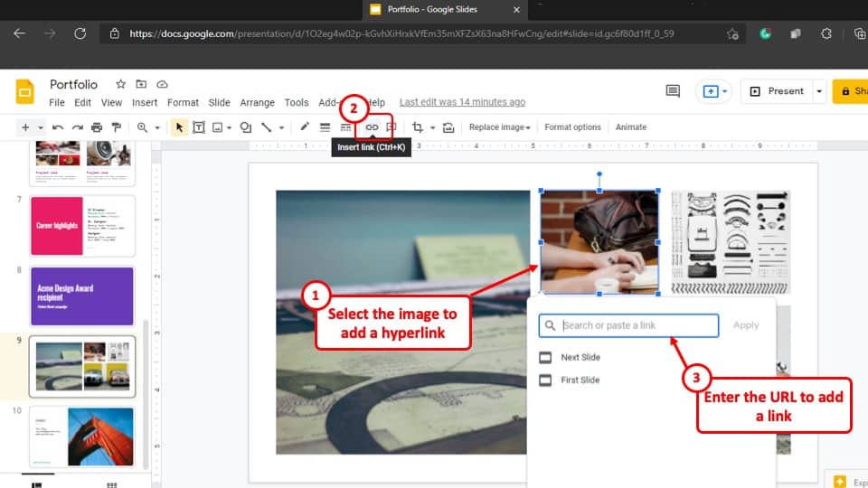Expand the line tool dropdown arrow

coord(281,127)
